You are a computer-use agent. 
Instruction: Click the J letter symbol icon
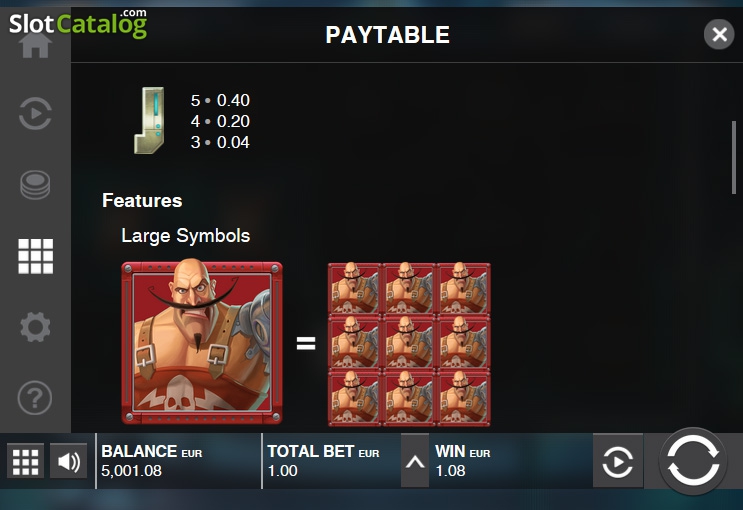[150, 120]
